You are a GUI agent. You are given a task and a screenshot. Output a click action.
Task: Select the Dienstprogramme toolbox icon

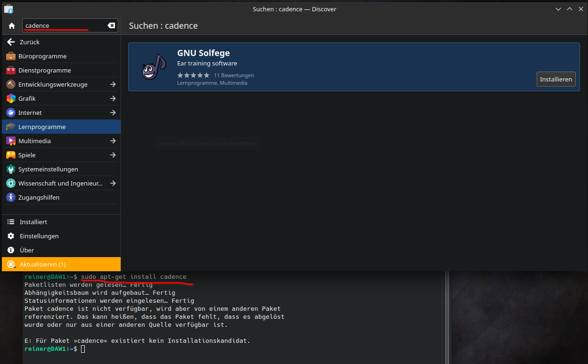[11, 70]
